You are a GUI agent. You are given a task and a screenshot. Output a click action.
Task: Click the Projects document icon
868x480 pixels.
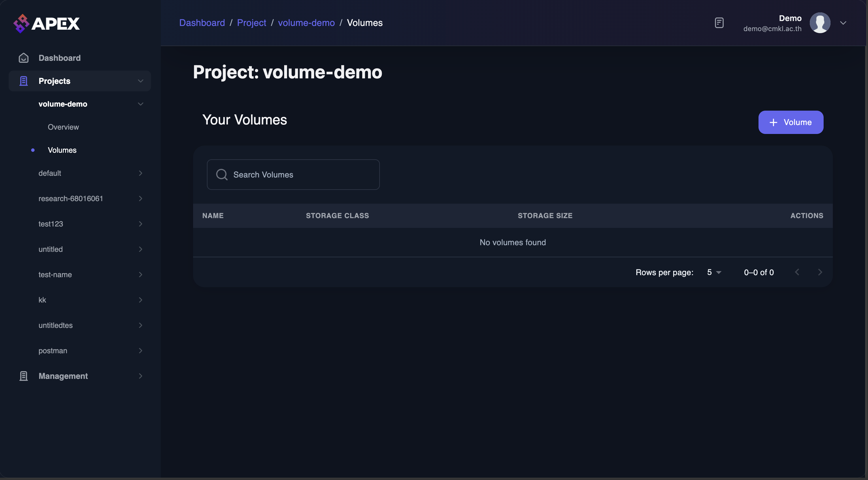tap(24, 81)
